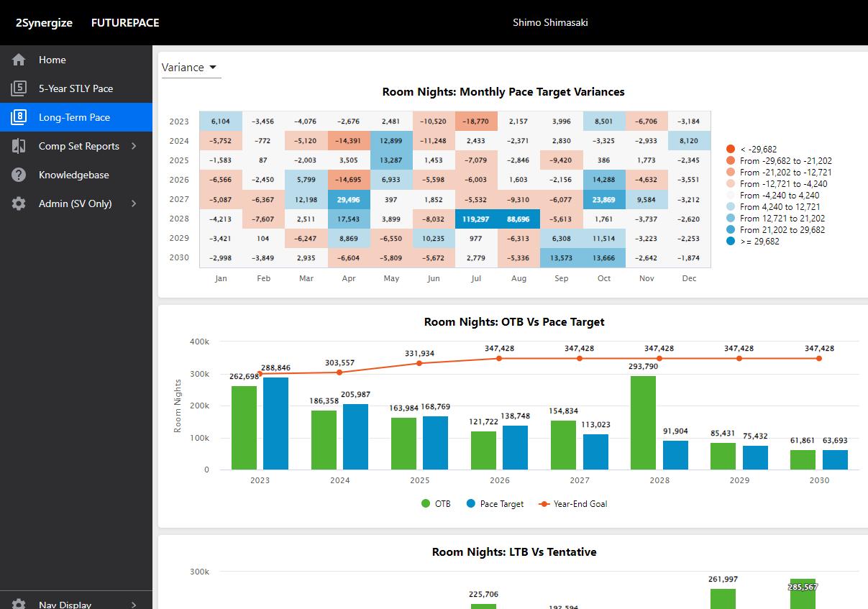Click the Home house icon in sidebar

pos(19,60)
